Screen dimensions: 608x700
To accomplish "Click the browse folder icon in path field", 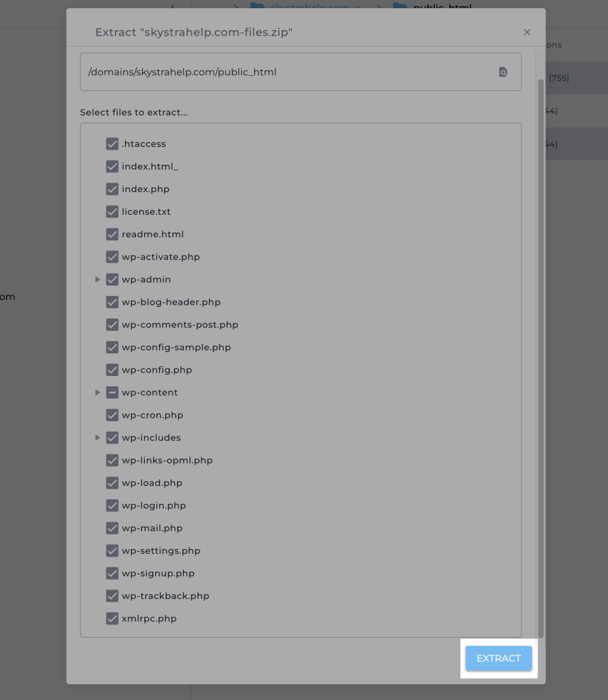I will tap(503, 72).
